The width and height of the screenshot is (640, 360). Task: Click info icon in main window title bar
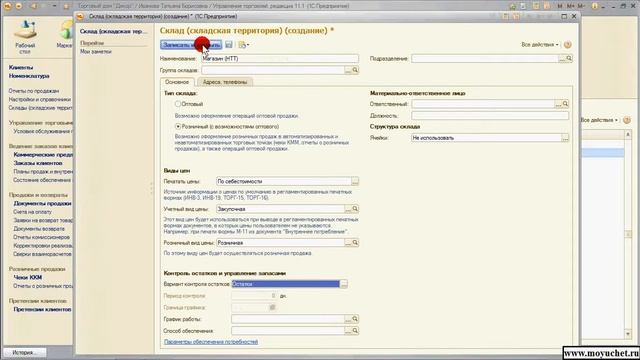(x=595, y=6)
